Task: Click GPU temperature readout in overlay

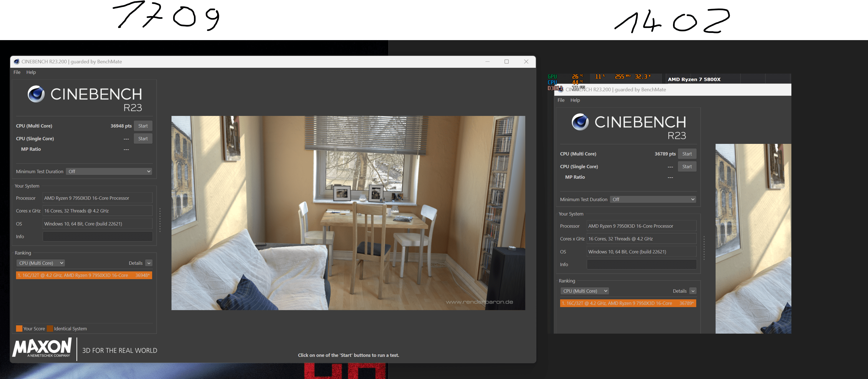Action: 577,76
